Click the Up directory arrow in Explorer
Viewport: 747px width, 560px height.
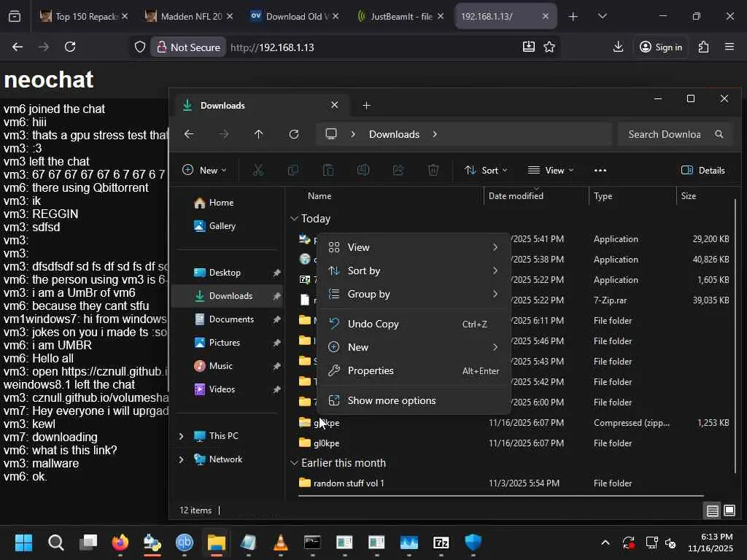[x=258, y=134]
